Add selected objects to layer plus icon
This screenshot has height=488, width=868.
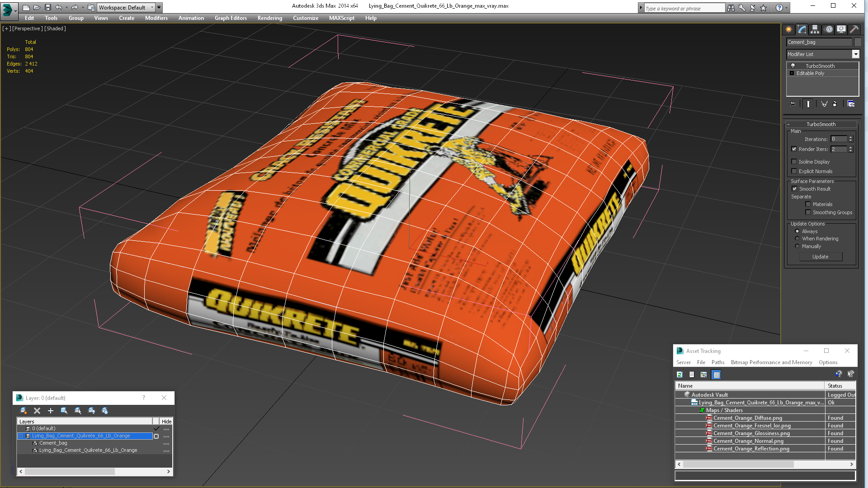51,411
